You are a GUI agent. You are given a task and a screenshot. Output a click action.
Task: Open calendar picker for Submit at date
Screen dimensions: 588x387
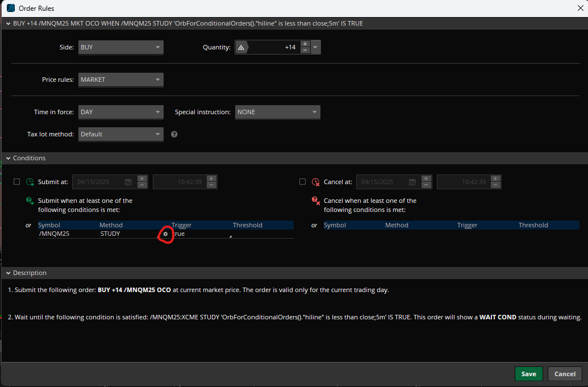pyautogui.click(x=128, y=182)
